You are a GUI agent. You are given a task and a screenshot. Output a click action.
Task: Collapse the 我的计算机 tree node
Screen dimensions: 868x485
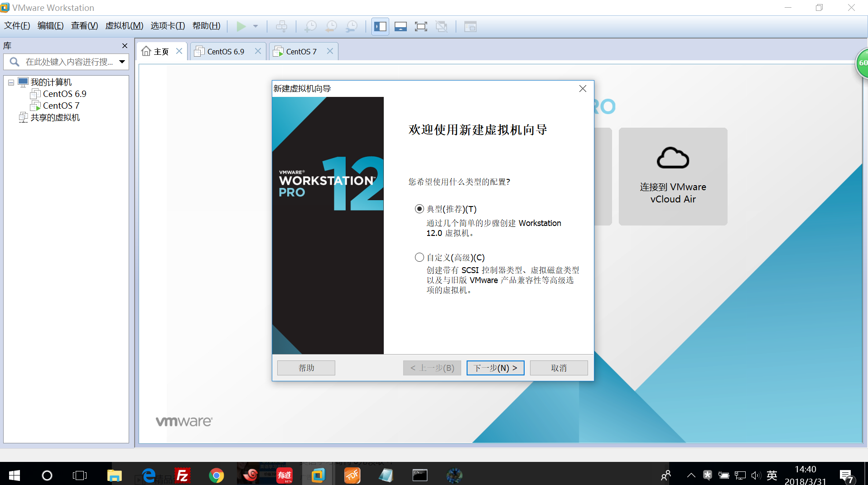pos(11,82)
